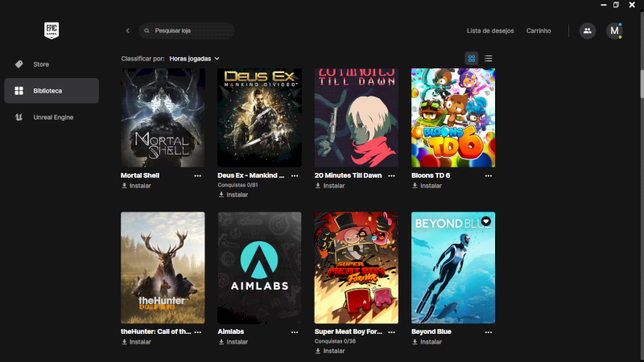Screen dimensions: 644x362
Task: Install Deus Ex Mankind Divided
Action: (x=233, y=195)
